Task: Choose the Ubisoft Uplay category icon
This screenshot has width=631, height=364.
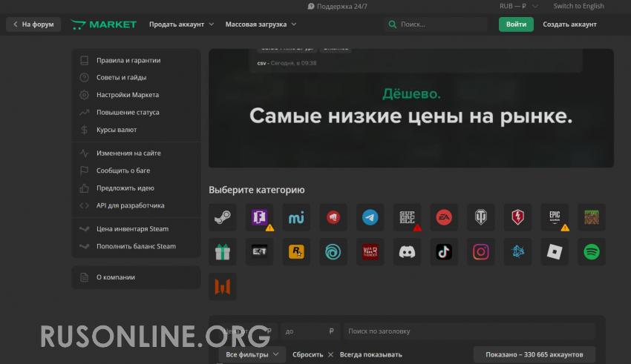Action: pyautogui.click(x=333, y=252)
